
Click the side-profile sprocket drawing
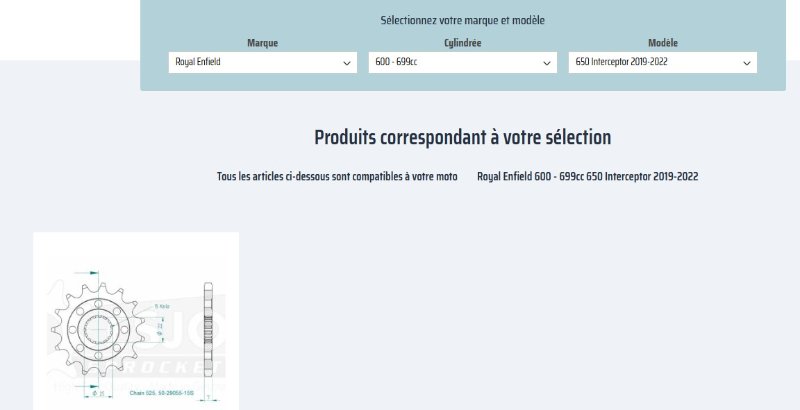tap(208, 325)
